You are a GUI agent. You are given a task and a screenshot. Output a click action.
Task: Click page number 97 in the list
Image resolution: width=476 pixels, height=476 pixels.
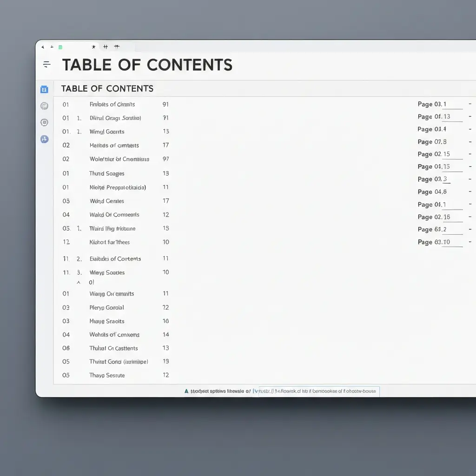coord(166,159)
